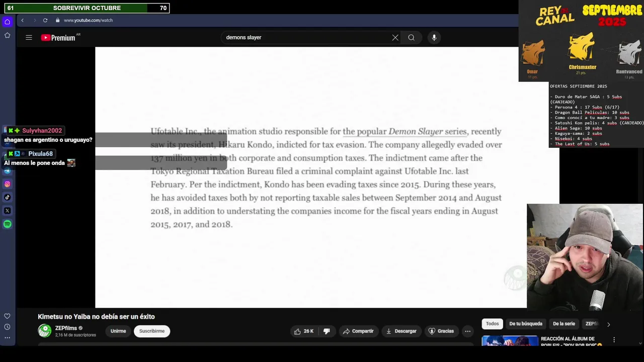Click the Chrismaxter leaderboard wolf icon
The image size is (644, 362).
tap(582, 48)
